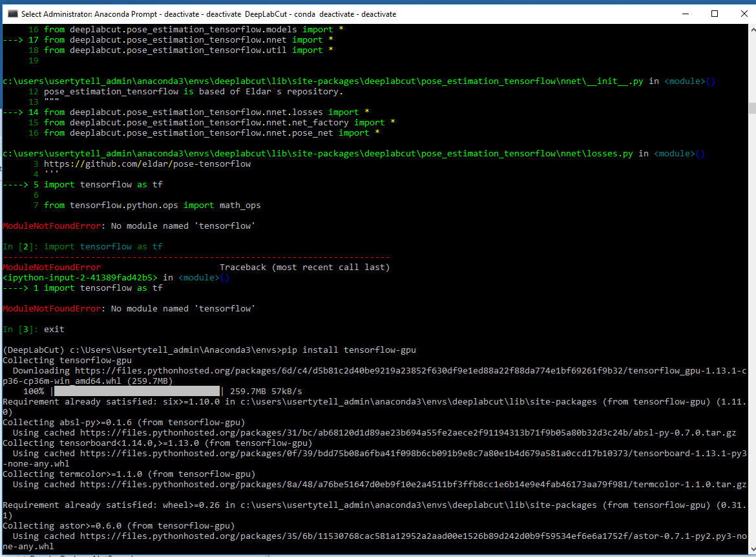Close the Anaconda Prompt window
The height and width of the screenshot is (557, 756).
(743, 14)
